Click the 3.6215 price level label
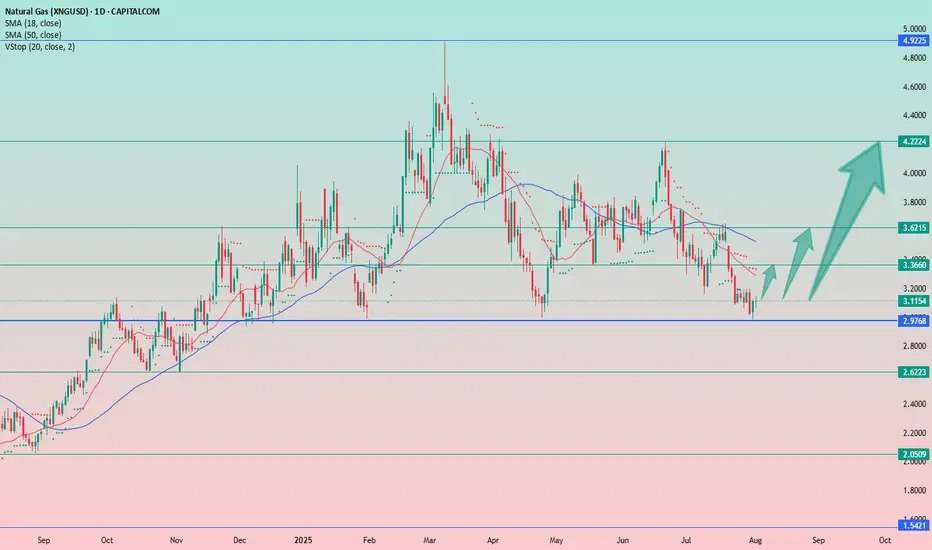932x550 pixels. coord(914,228)
